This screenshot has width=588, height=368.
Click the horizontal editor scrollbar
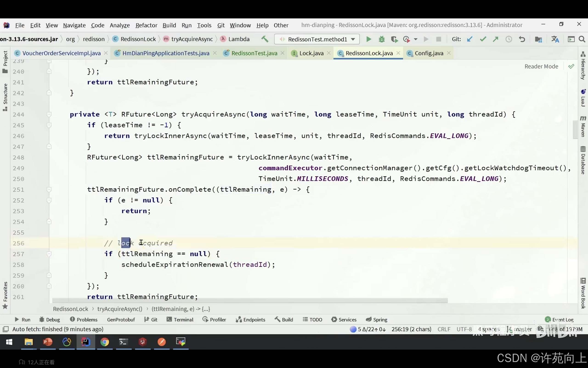click(250, 301)
